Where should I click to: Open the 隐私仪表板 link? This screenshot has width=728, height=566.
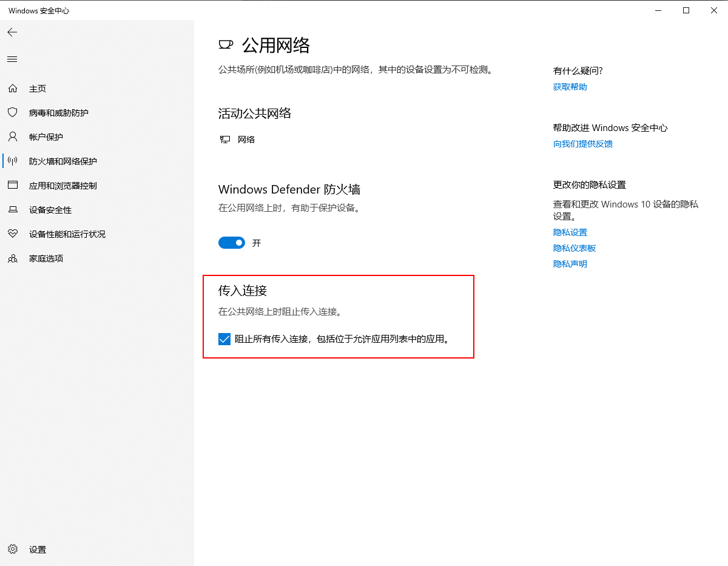574,248
